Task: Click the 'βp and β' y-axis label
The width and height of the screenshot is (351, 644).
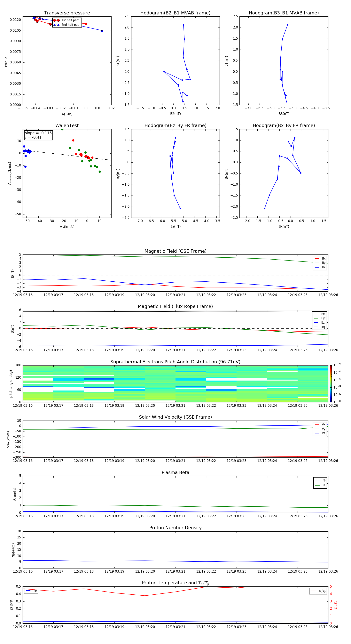Action: [x=14, y=494]
